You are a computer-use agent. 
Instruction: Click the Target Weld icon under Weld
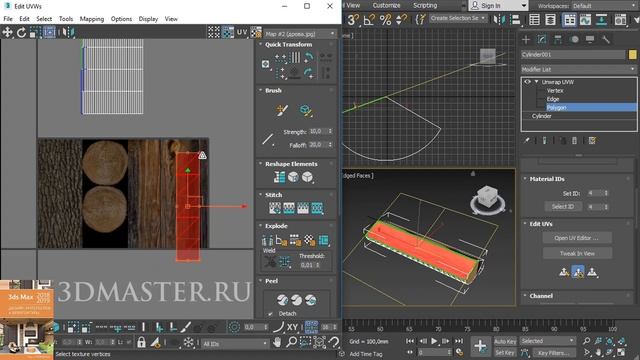coord(270,262)
